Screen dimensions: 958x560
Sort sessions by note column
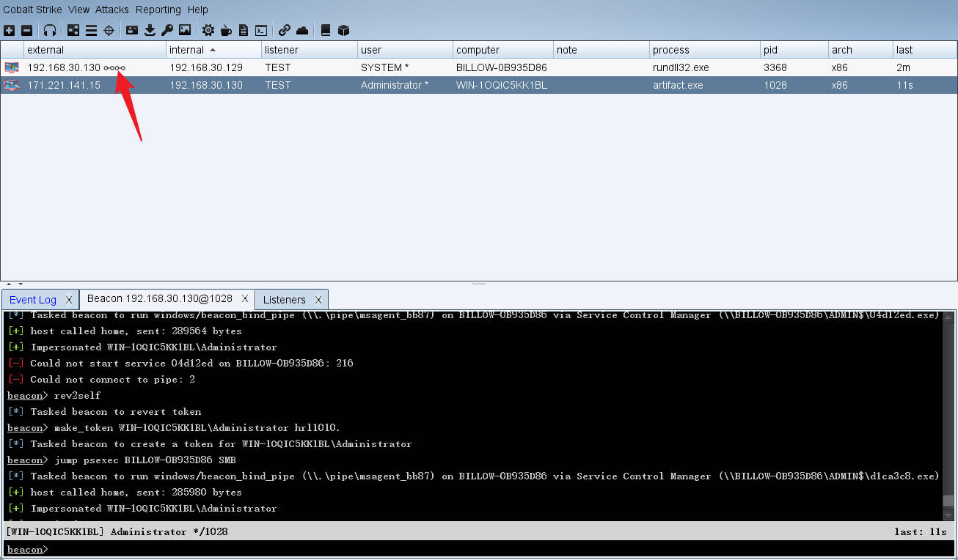(x=602, y=50)
